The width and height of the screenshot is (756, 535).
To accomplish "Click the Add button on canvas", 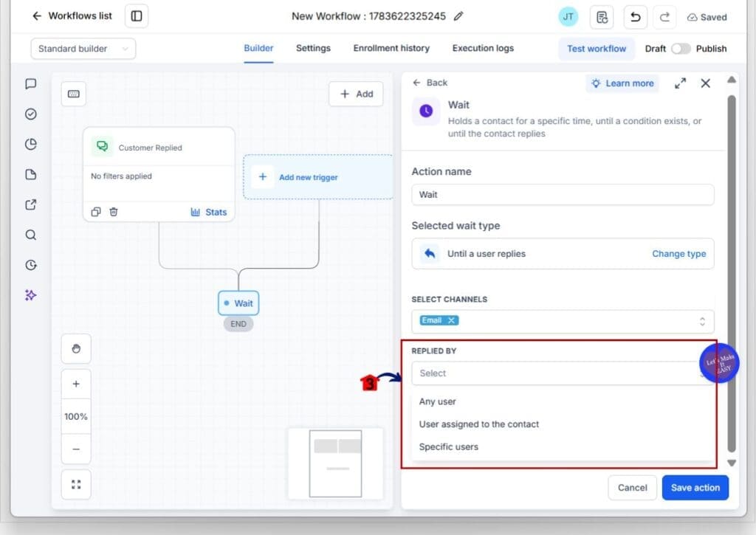I will tap(357, 94).
